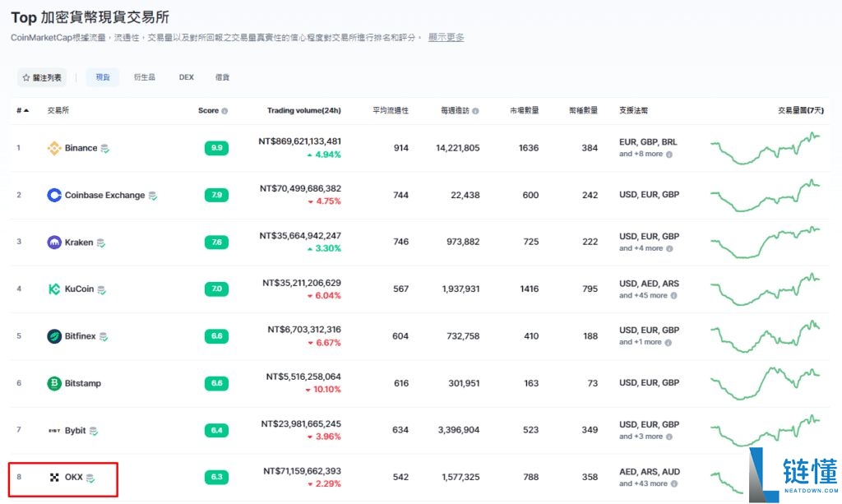Click Coinbase 'USD, EUR, GBP' fiat text
Image resolution: width=842 pixels, height=504 pixels.
[x=650, y=195]
